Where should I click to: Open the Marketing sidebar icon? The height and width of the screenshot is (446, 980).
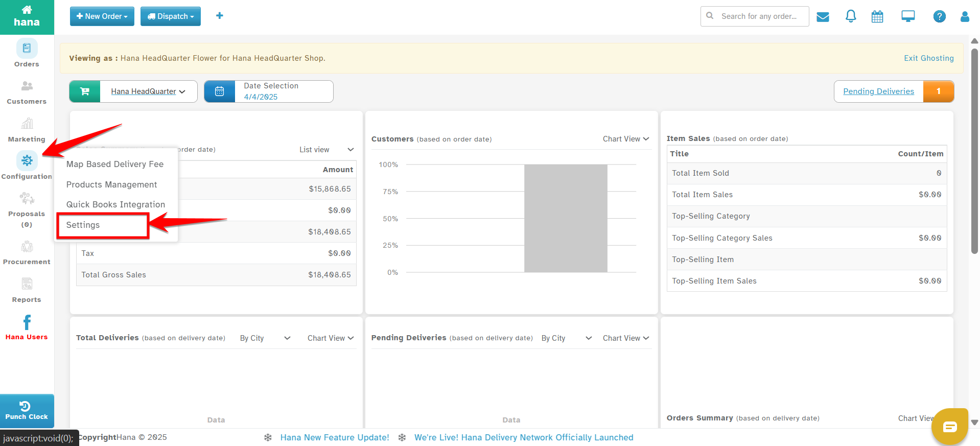point(27,123)
